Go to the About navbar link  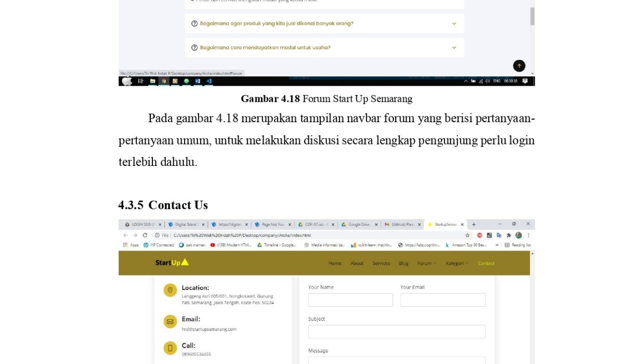point(357,263)
